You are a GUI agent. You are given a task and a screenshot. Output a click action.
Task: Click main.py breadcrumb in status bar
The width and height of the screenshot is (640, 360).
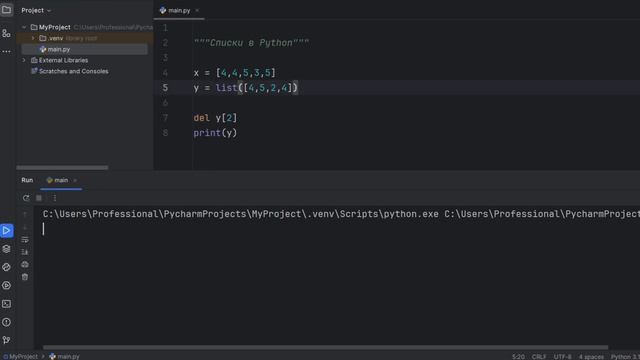64,356
